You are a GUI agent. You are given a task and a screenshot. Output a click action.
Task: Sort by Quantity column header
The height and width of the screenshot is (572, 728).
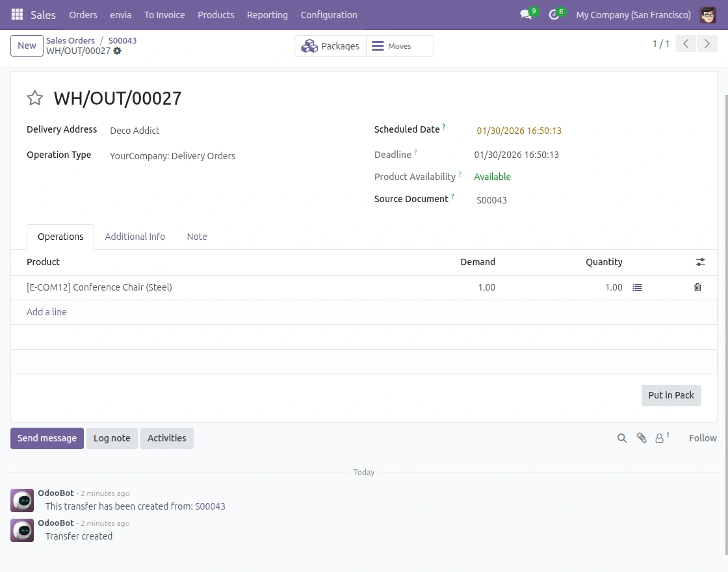(604, 262)
